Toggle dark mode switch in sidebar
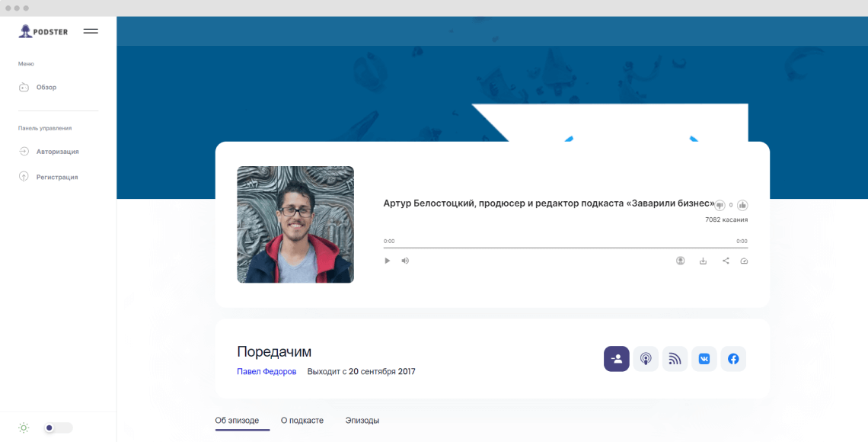The image size is (868, 442). pos(57,428)
